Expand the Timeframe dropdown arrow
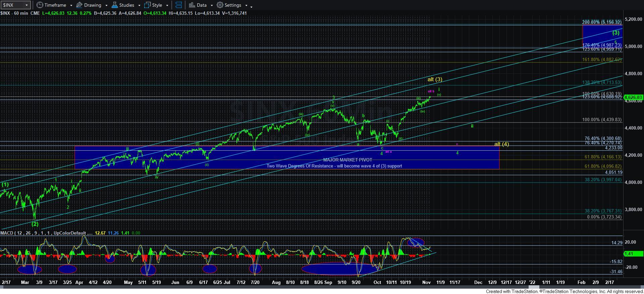Viewport: 644px width, 294px height. (x=71, y=5)
